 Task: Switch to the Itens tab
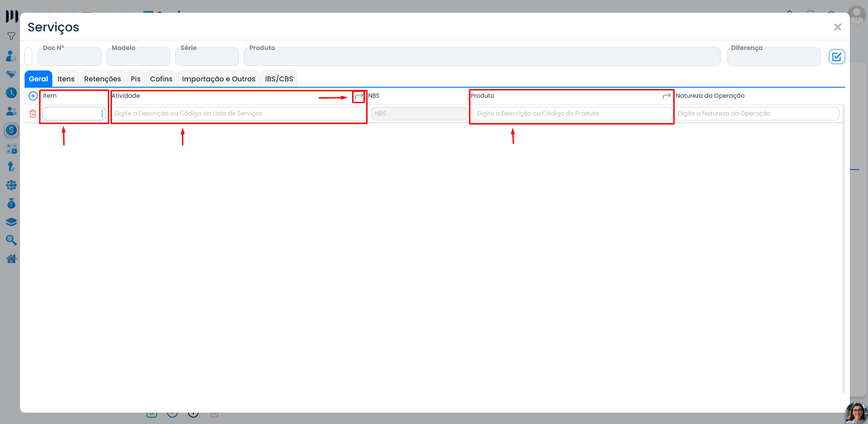(66, 79)
